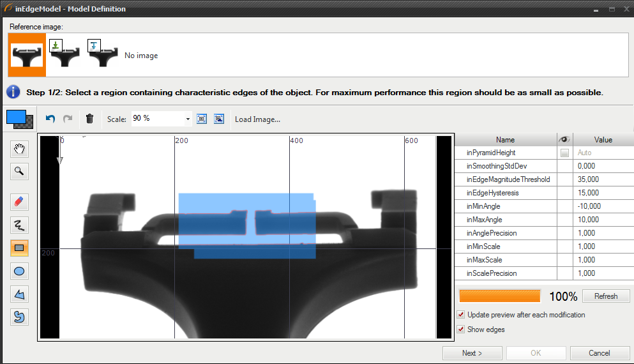Select the Eraser tool

(x=20, y=202)
